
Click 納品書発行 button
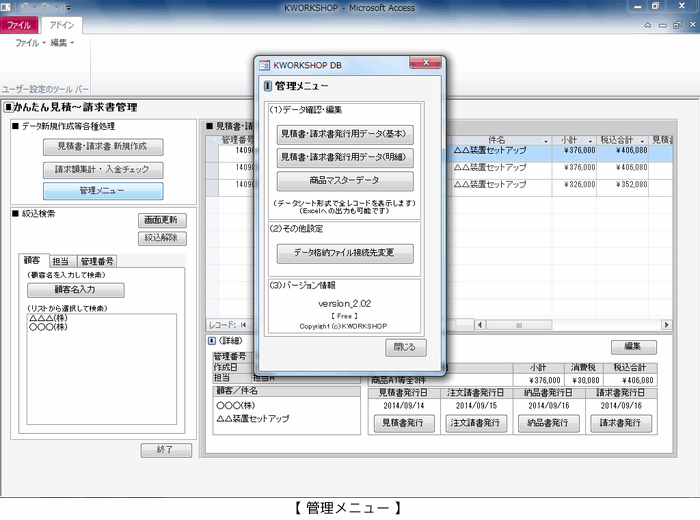pyautogui.click(x=549, y=423)
